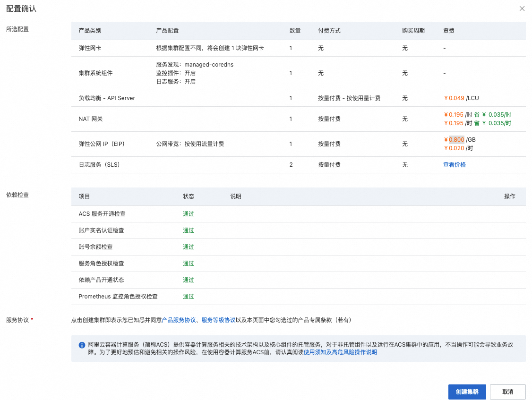Open the 服务等级协议 link
532x400 pixels.
click(218, 320)
